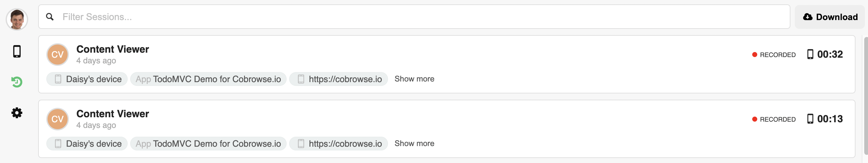Open the settings gear icon
The image size is (868, 163).
(x=17, y=113)
